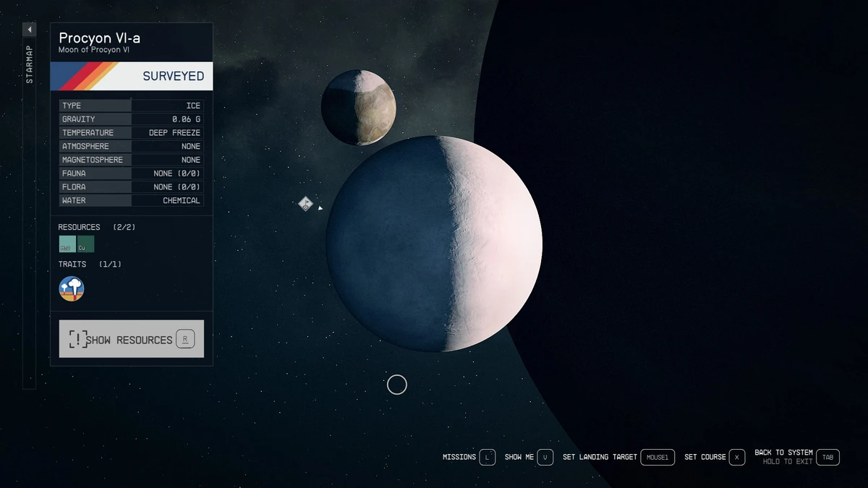Click the L key icon next to Missions

(x=487, y=457)
